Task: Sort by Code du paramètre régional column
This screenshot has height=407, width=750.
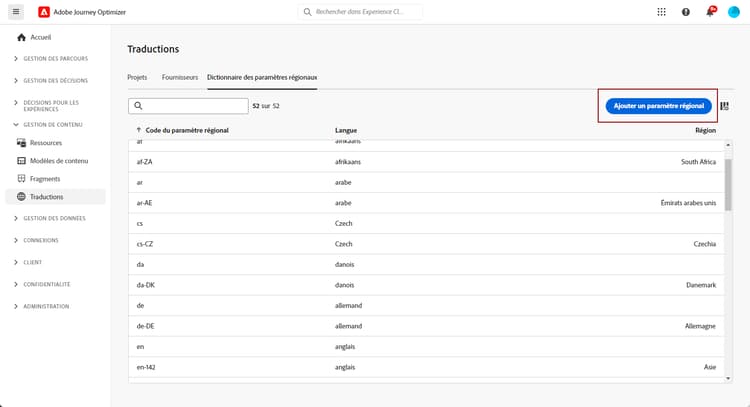Action: click(x=187, y=130)
